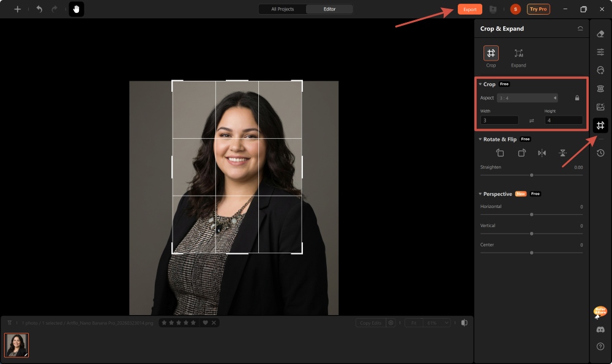The width and height of the screenshot is (612, 364).
Task: Select the body reshape mesh icon
Action: (x=600, y=88)
